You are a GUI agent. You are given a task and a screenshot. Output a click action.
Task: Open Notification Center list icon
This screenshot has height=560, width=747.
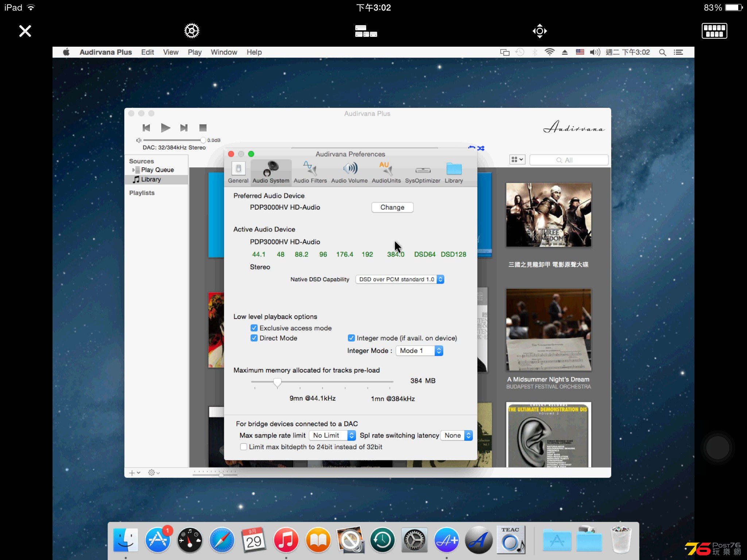[678, 52]
